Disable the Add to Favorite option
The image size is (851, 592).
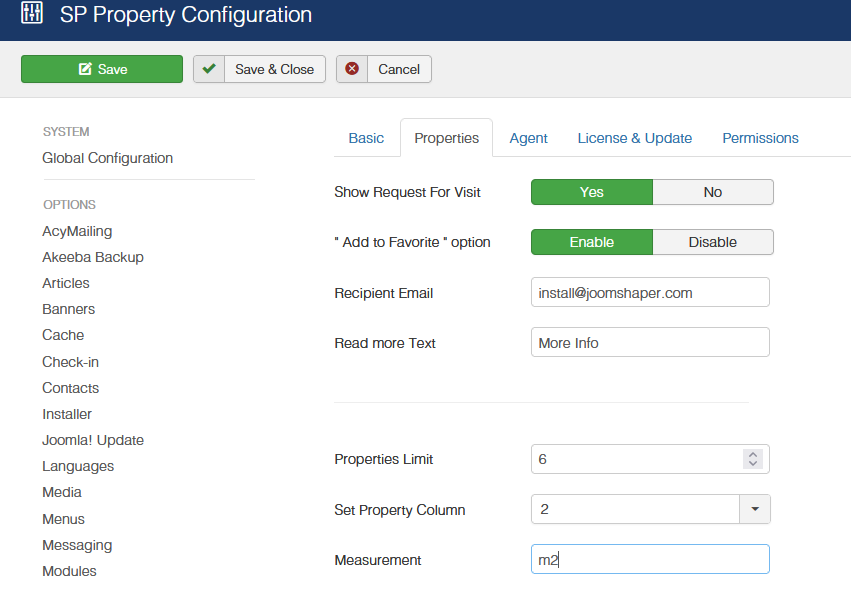pyautogui.click(x=712, y=242)
